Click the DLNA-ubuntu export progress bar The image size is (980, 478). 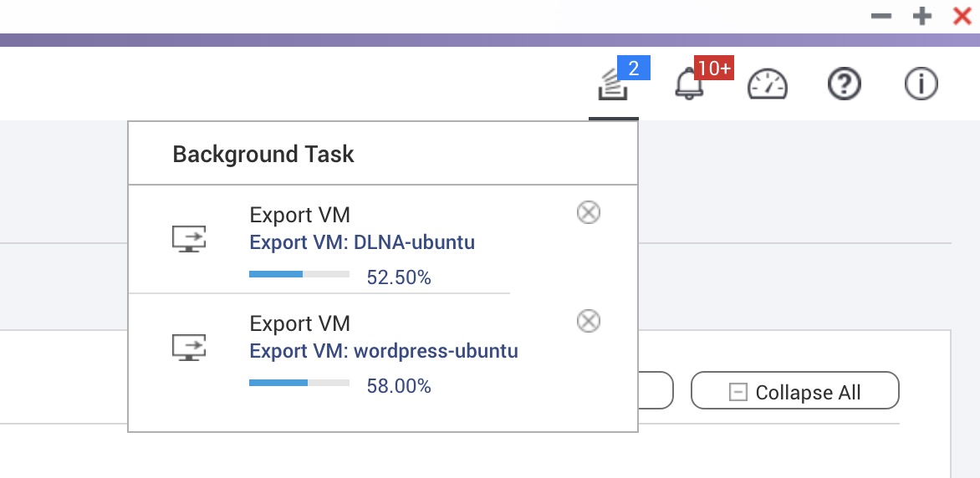tap(299, 273)
